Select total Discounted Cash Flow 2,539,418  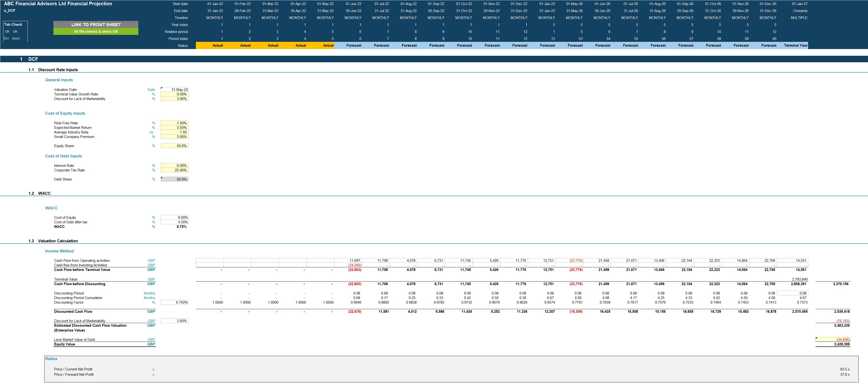841,312
